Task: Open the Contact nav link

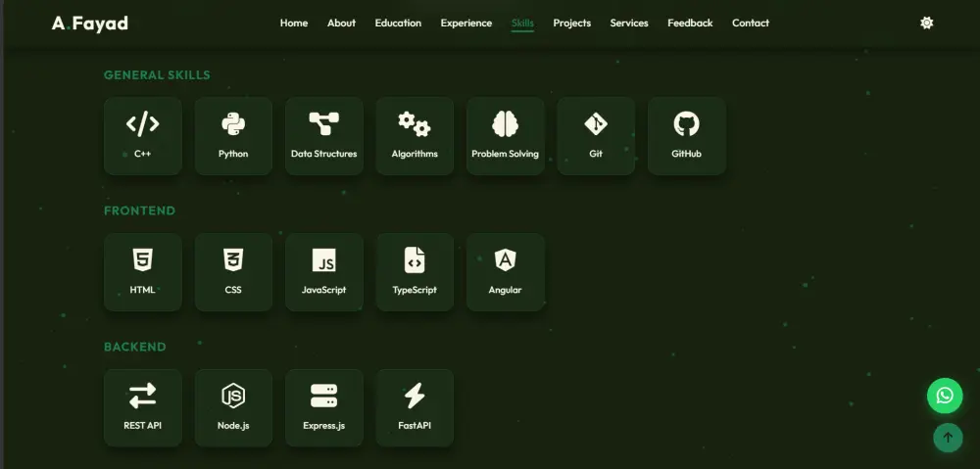Action: pyautogui.click(x=751, y=23)
